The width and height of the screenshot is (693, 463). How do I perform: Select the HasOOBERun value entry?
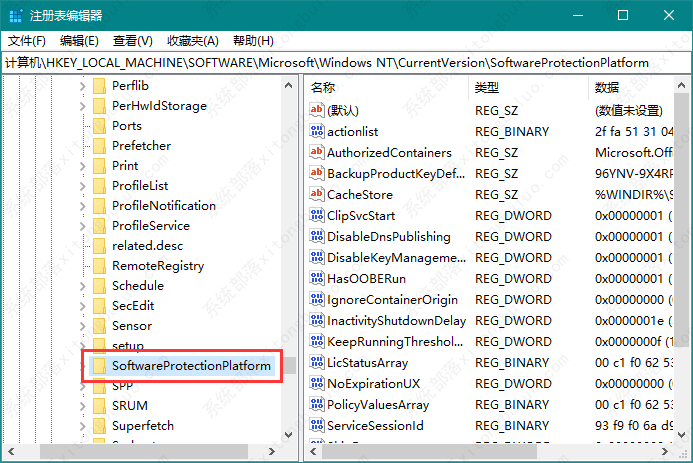(366, 278)
